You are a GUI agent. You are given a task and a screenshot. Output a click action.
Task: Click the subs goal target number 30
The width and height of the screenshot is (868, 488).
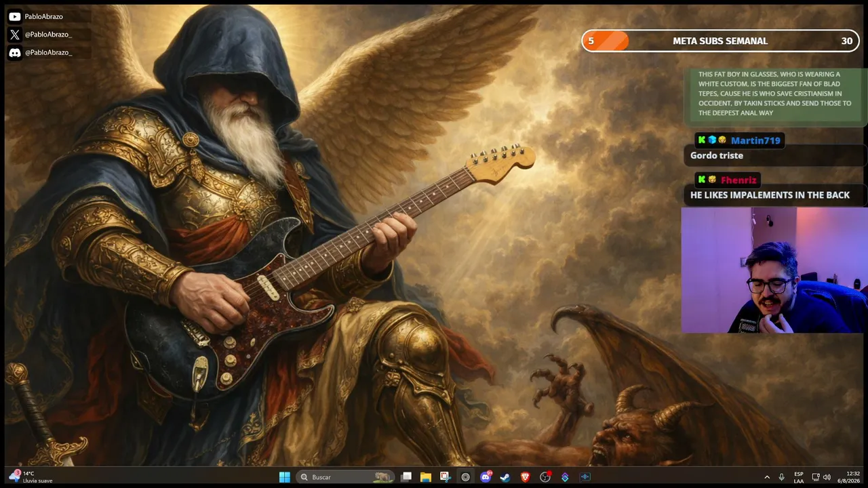tap(847, 41)
